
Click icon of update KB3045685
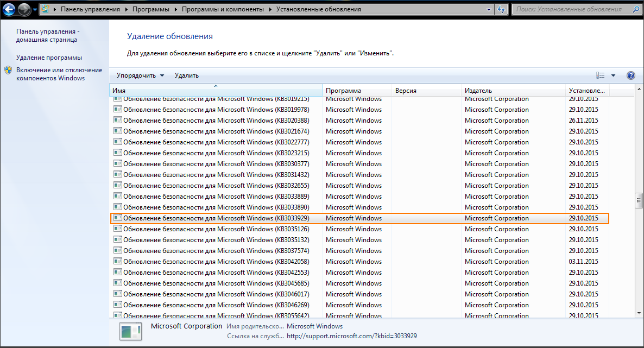click(117, 283)
